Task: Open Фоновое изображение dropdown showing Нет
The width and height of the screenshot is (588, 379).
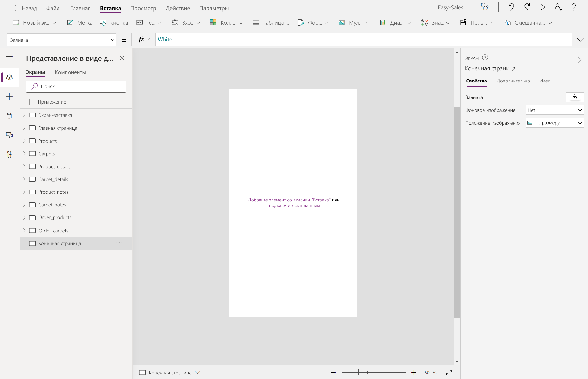Action: click(x=555, y=110)
